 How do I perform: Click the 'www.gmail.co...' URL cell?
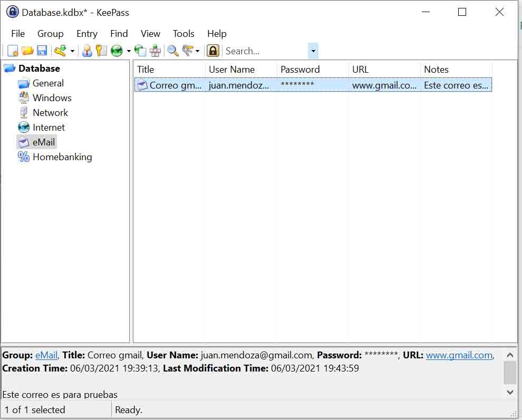384,85
